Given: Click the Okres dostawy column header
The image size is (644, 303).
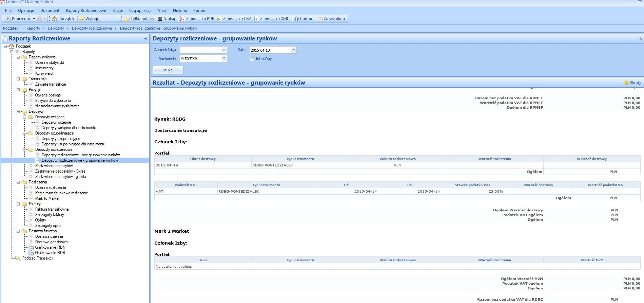Looking at the screenshot, I should coord(203,159).
